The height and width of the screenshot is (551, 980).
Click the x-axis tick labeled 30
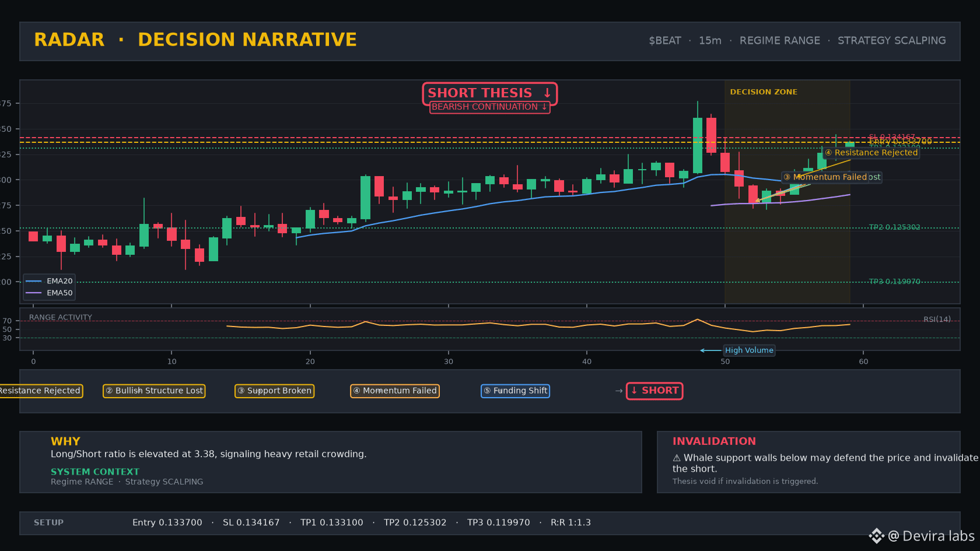point(449,362)
